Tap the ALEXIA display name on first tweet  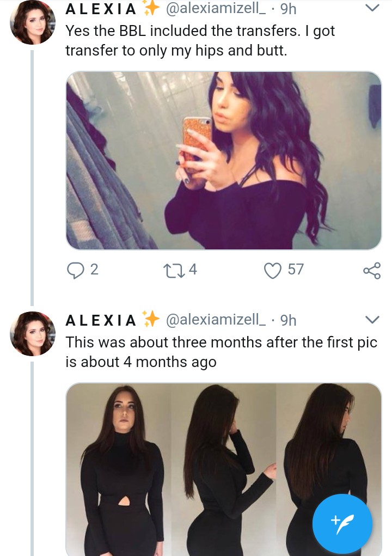[101, 9]
